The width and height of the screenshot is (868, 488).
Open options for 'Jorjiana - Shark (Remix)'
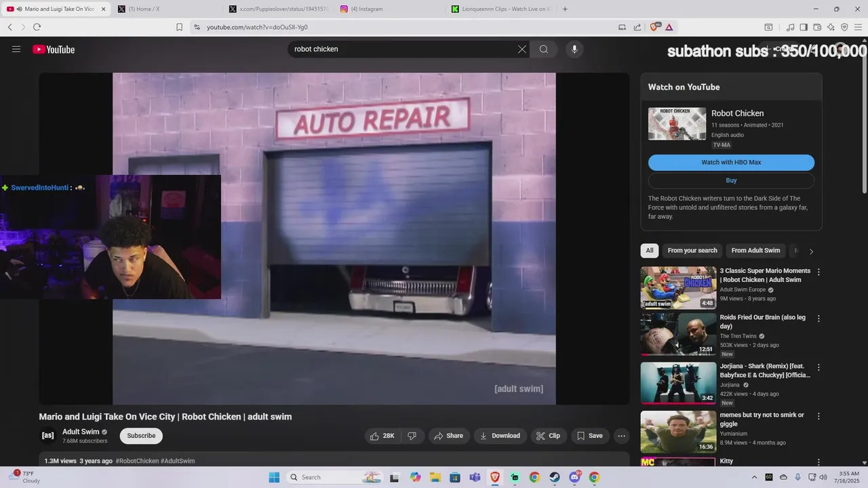818,367
